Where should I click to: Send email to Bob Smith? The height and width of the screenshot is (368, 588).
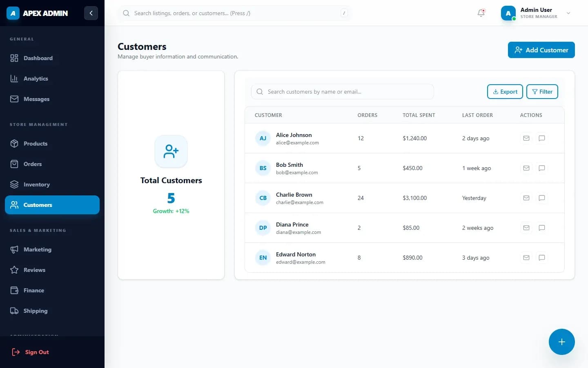tap(526, 168)
